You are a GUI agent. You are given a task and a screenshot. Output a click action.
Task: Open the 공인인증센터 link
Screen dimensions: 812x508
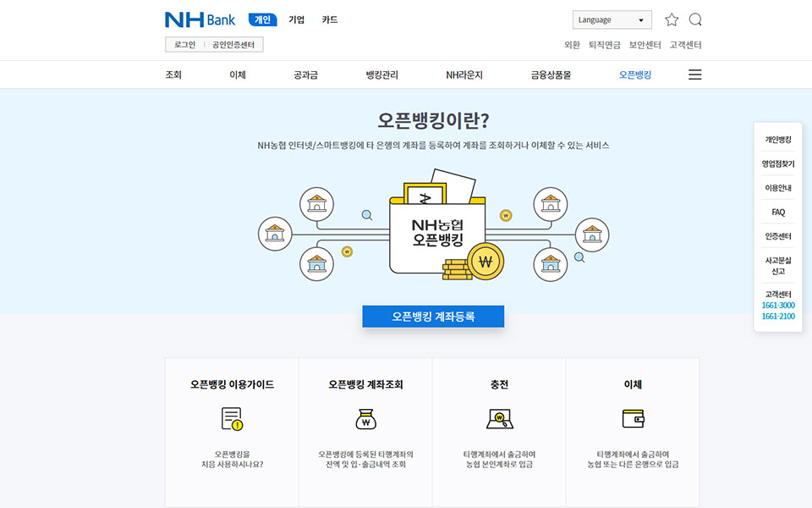coord(233,45)
